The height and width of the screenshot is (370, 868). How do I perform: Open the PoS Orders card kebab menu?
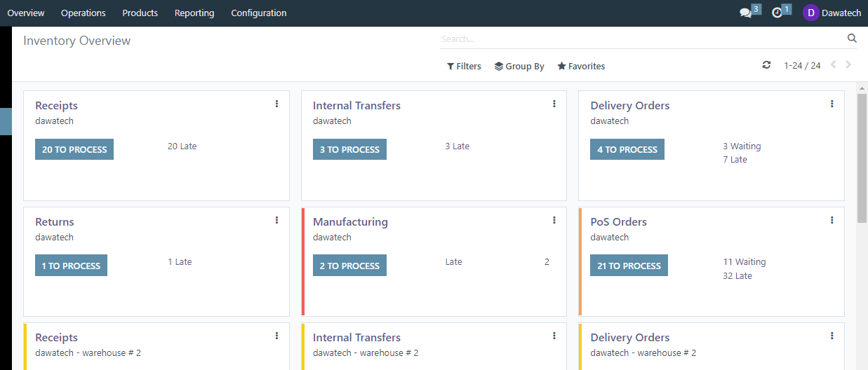click(832, 220)
